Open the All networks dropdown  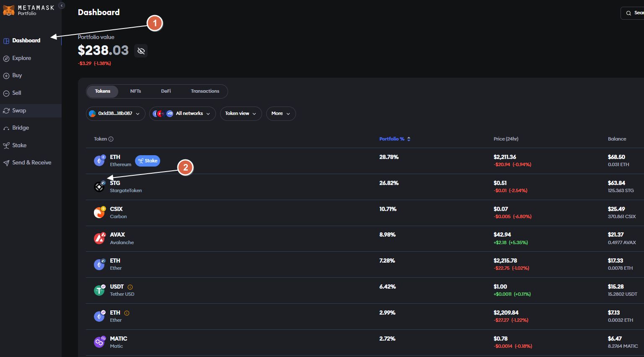(x=182, y=114)
